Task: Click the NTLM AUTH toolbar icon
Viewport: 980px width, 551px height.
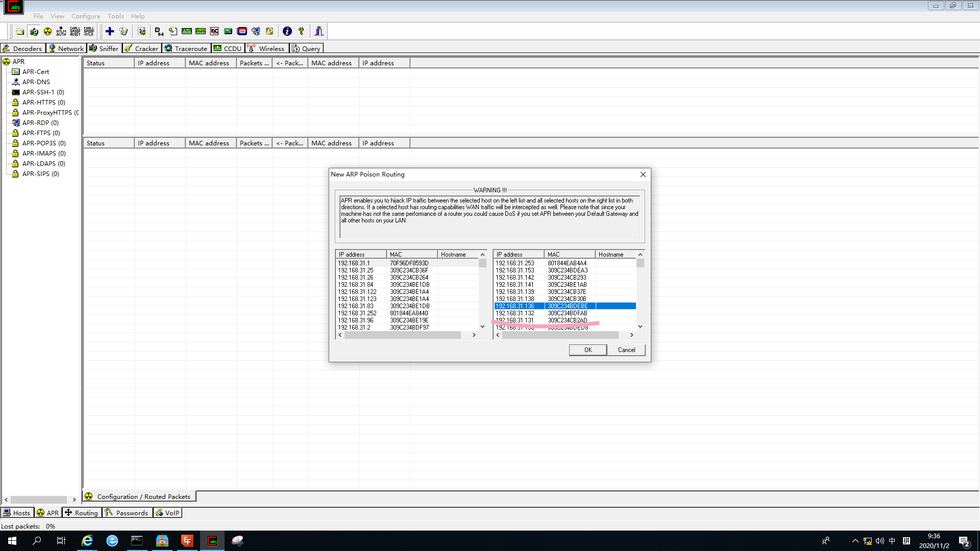Action: coord(61,31)
